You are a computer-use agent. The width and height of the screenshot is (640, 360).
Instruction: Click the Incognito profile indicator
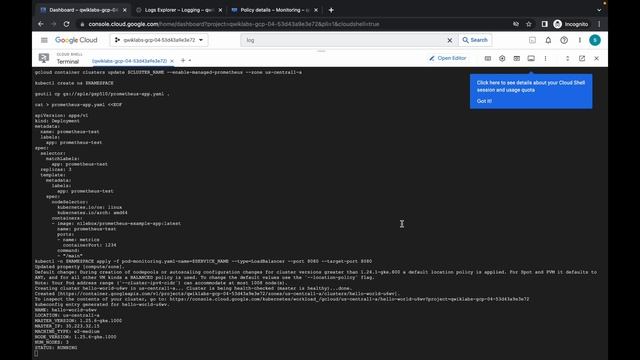[x=571, y=24]
